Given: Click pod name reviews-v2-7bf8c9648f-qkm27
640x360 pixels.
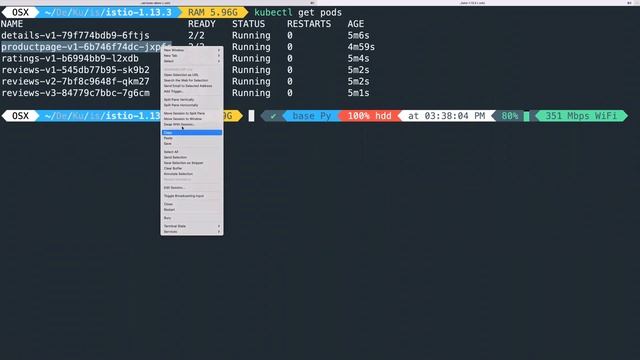Looking at the screenshot, I should click(x=76, y=81).
